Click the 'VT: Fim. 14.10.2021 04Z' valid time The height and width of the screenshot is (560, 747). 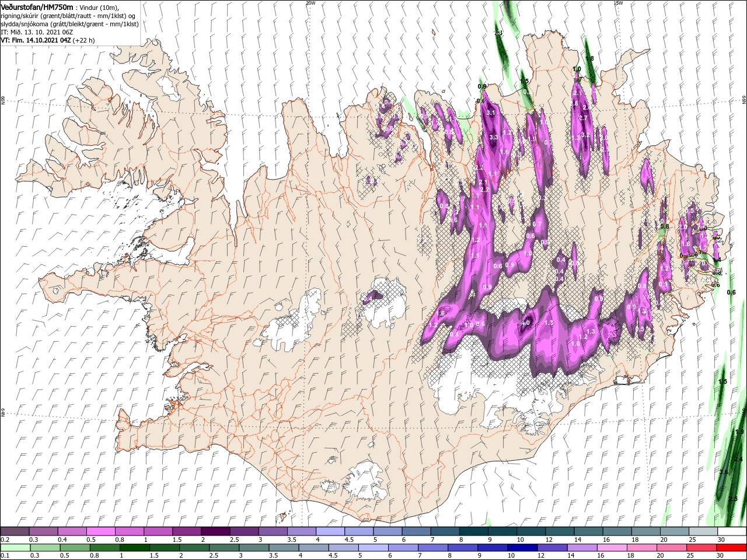point(36,40)
